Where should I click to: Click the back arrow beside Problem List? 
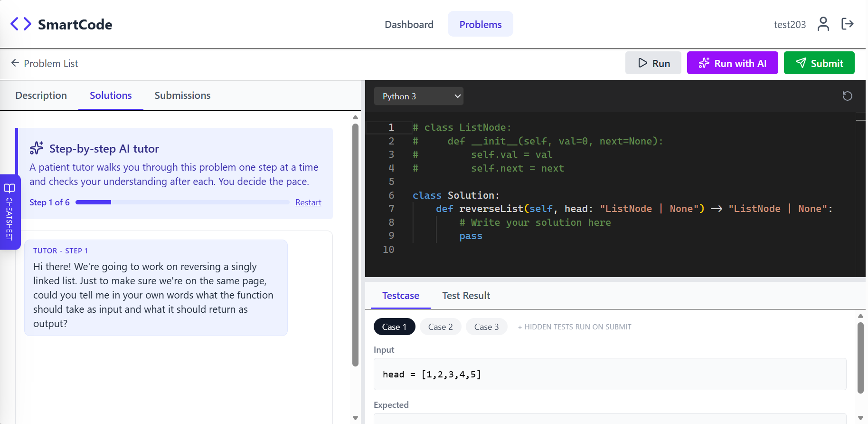pyautogui.click(x=15, y=63)
